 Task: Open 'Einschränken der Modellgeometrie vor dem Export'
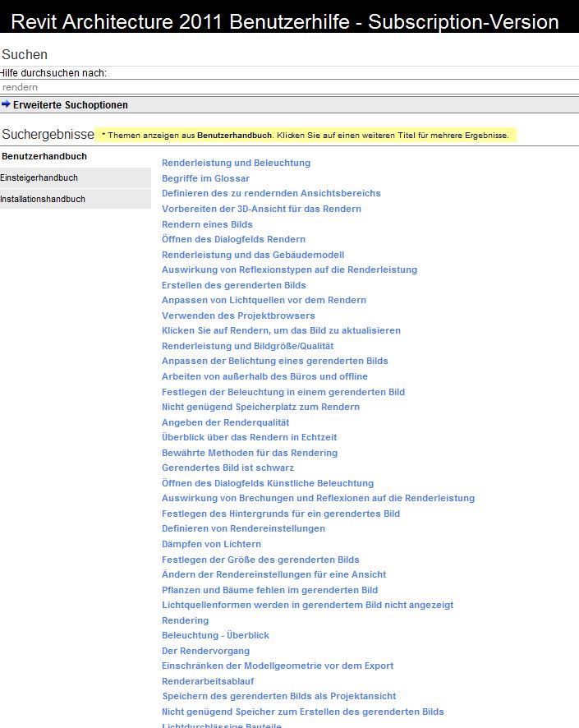point(278,666)
